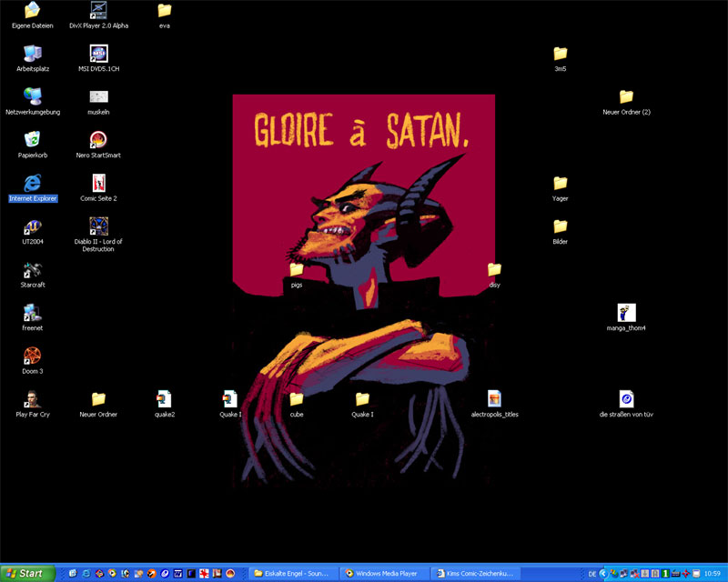Select the Play Far Cry shortcut
This screenshot has height=582, width=728.
(x=33, y=398)
